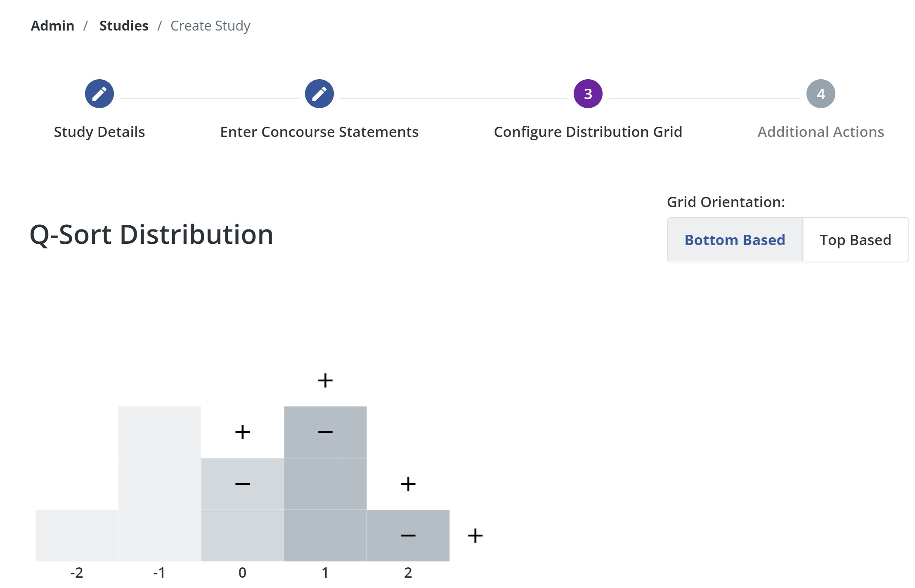Click the plus icon above column 1
Image resolution: width=915 pixels, height=588 pixels.
(326, 381)
